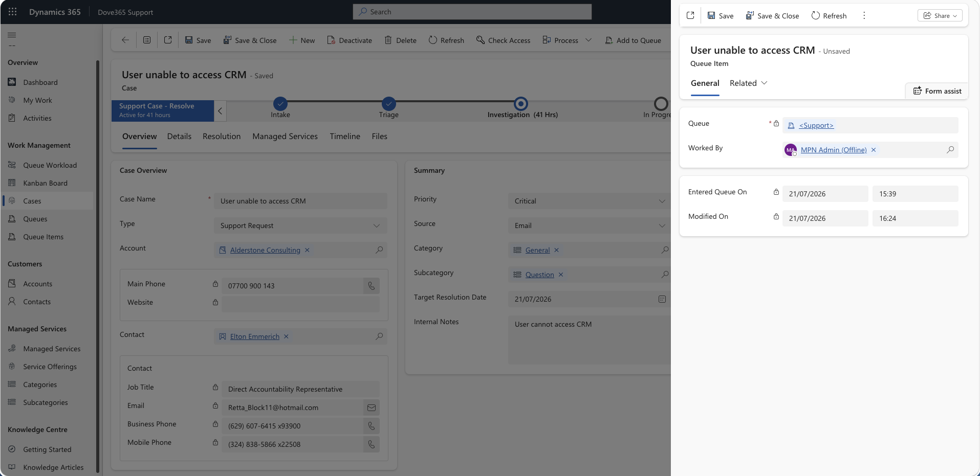The image size is (980, 476).
Task: Open Elton Emmerich contact link
Action: pyautogui.click(x=255, y=336)
